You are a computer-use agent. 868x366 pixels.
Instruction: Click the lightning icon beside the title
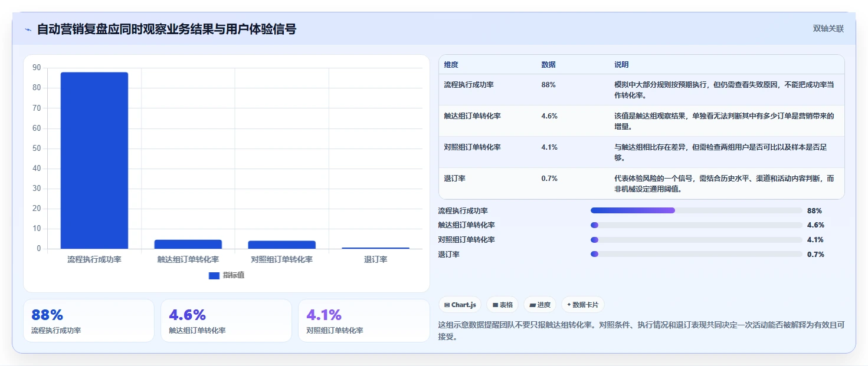pyautogui.click(x=28, y=29)
